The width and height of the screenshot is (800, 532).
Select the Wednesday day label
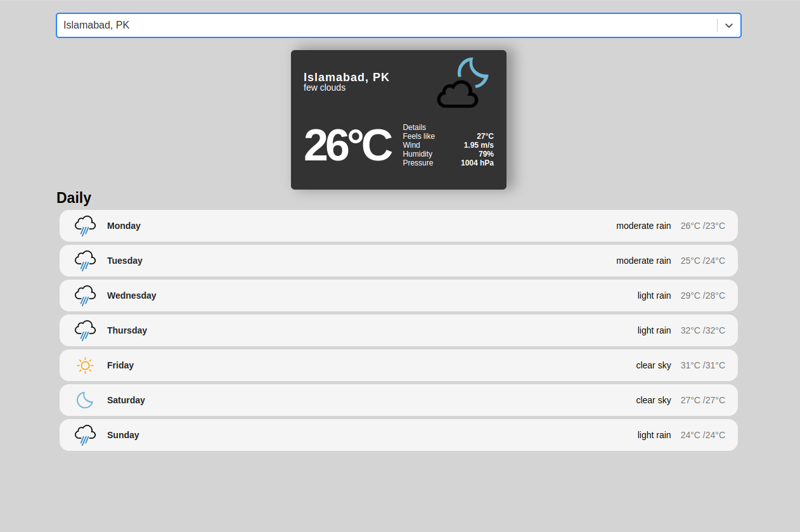(x=132, y=295)
